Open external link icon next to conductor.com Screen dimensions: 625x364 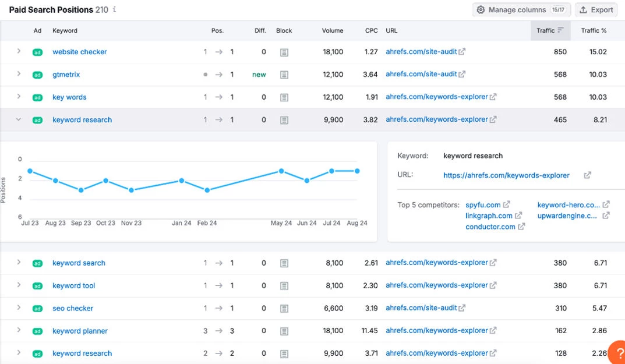click(521, 227)
